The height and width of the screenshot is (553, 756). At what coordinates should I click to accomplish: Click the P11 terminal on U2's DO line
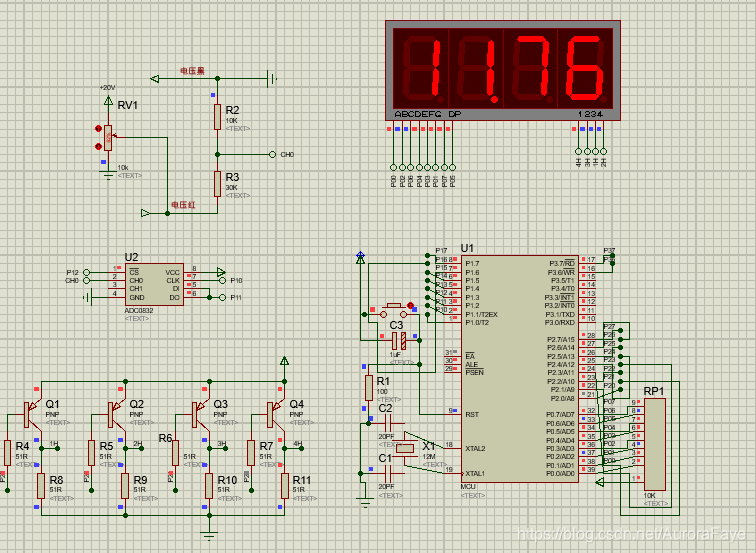tap(222, 297)
